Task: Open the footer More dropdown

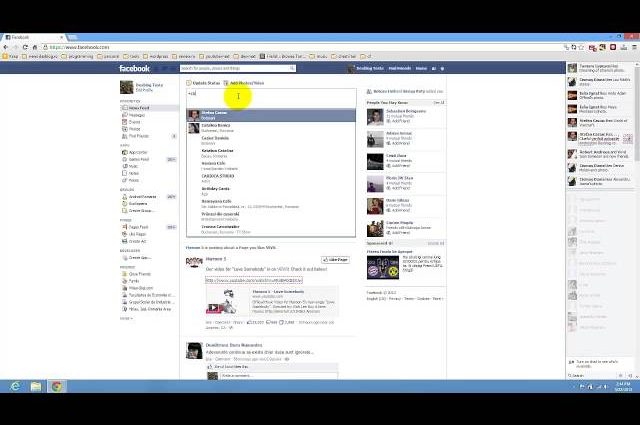Action: click(x=438, y=299)
